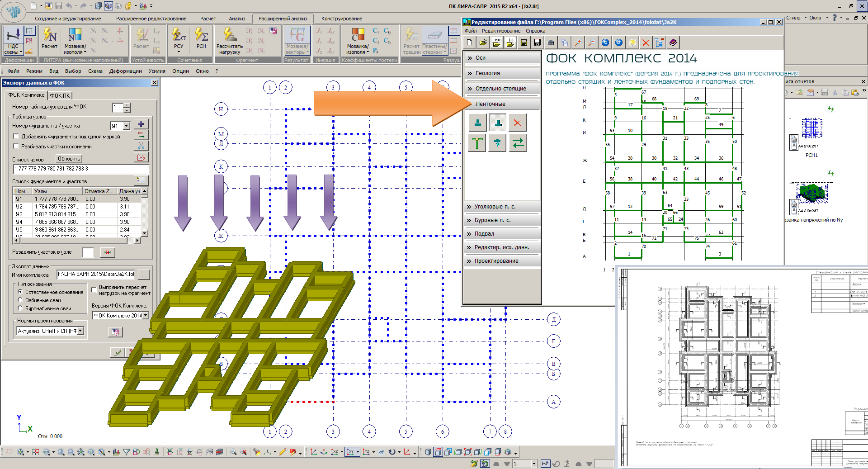Switch to the ФОК-ПК tab
Image resolution: width=868 pixels, height=469 pixels.
60,95
